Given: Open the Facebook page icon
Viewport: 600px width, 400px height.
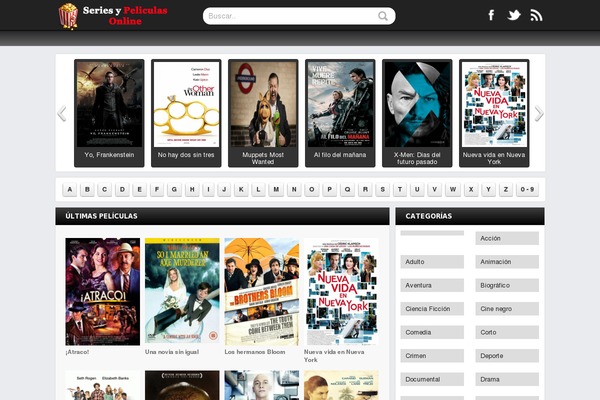Looking at the screenshot, I should point(491,15).
